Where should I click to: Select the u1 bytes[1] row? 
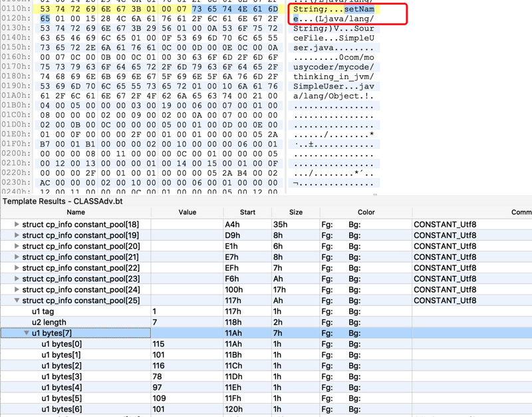(x=266, y=354)
